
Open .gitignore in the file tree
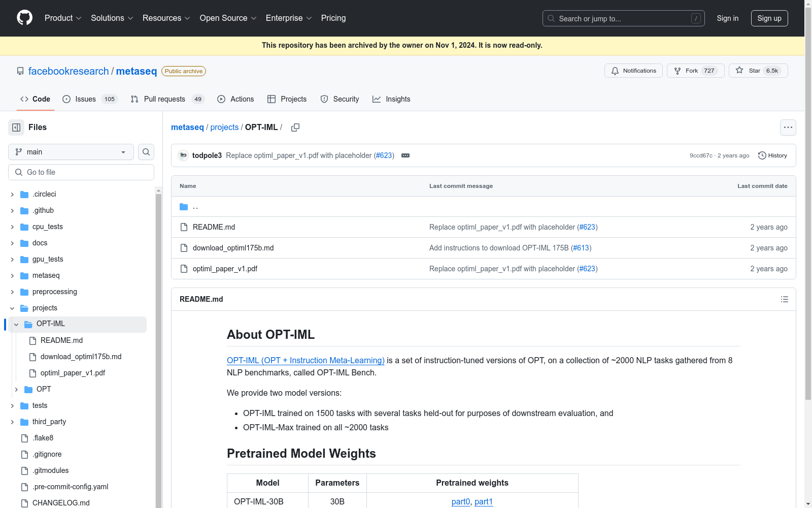pyautogui.click(x=47, y=454)
